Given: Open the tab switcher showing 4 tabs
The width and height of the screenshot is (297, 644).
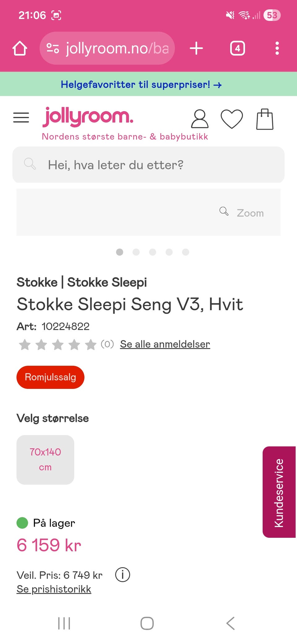Looking at the screenshot, I should point(237,48).
